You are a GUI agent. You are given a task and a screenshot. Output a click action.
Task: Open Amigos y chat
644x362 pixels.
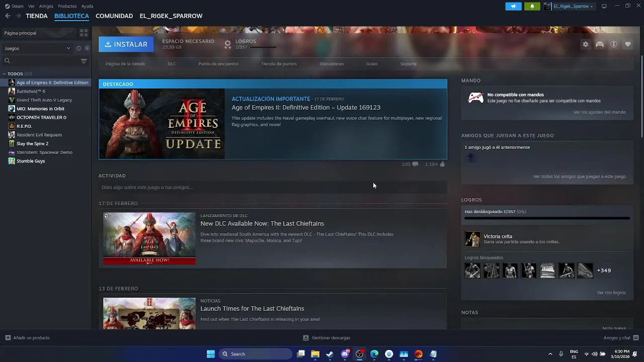point(621,338)
